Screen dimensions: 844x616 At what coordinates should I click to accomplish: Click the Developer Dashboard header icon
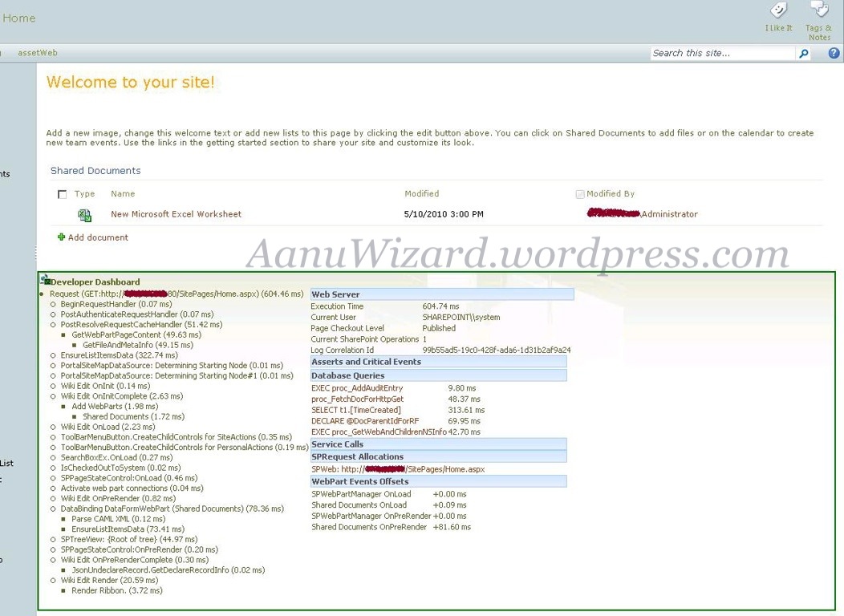point(45,280)
